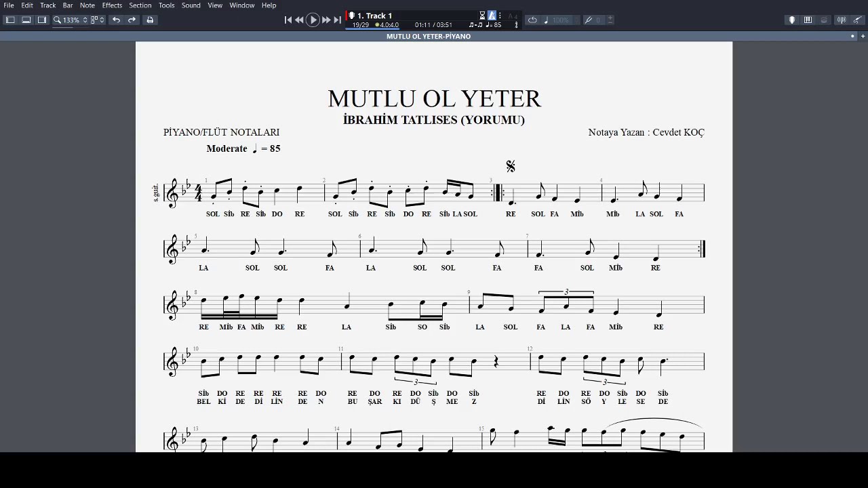The height and width of the screenshot is (488, 868).
Task: Increase transpose with the plus/minus stepper
Action: [610, 20]
